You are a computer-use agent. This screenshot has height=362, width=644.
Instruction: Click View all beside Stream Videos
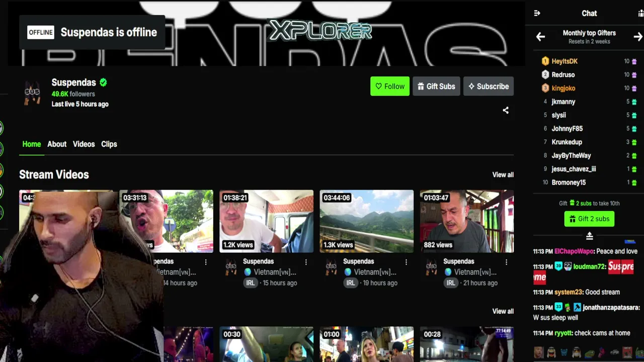[503, 175]
